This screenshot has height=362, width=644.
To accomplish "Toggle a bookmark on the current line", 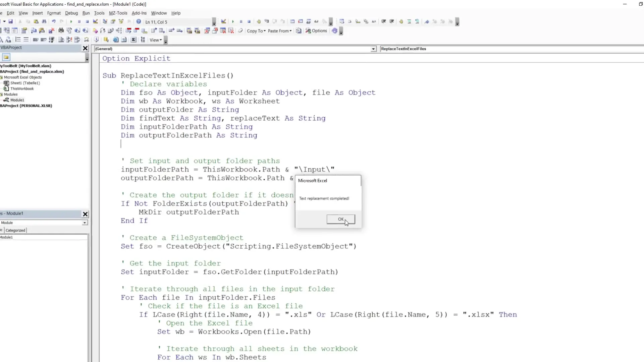I will pyautogui.click(x=427, y=21).
